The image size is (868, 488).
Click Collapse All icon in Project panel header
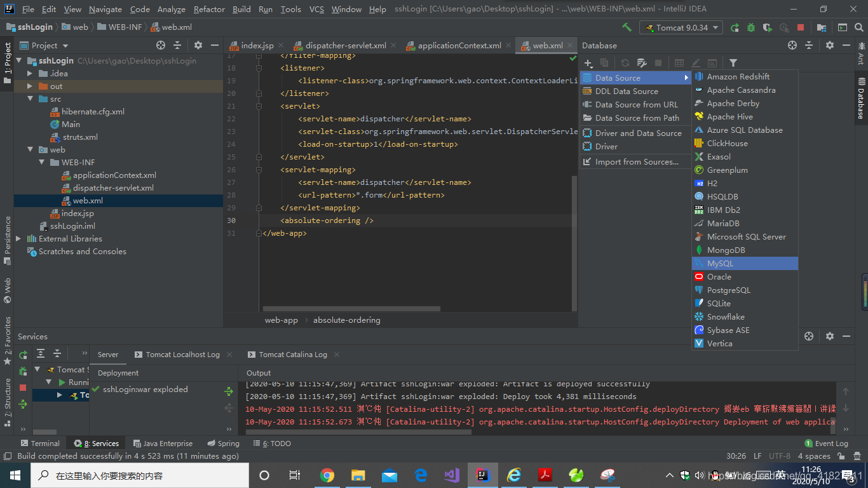[x=177, y=45]
